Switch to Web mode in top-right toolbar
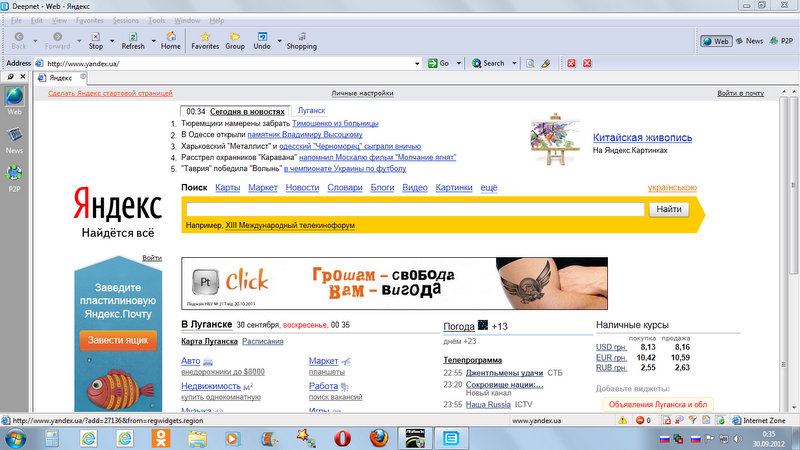 point(716,41)
